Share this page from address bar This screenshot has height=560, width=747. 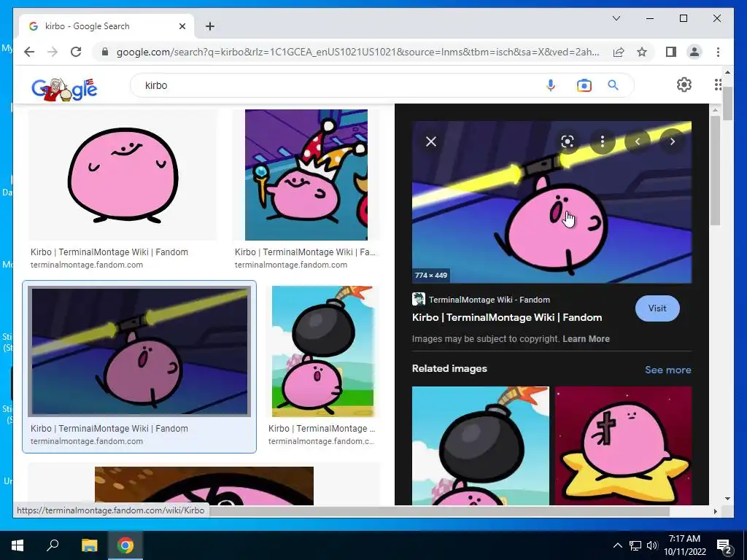(619, 52)
